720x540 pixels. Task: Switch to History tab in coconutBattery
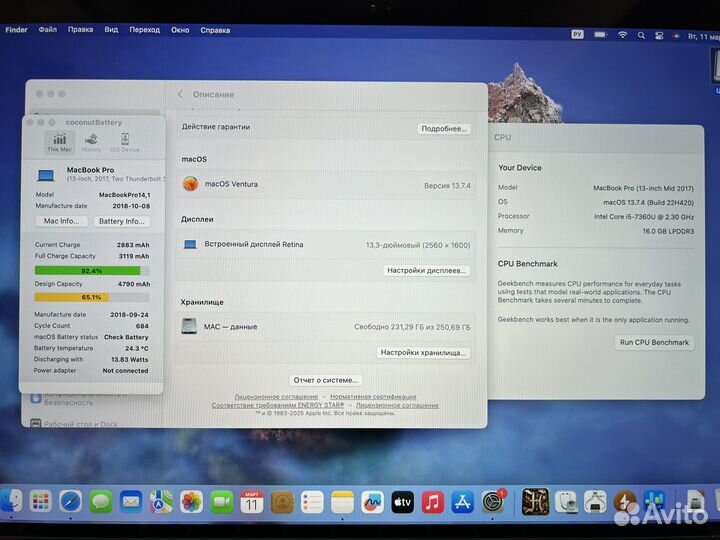coord(91,143)
